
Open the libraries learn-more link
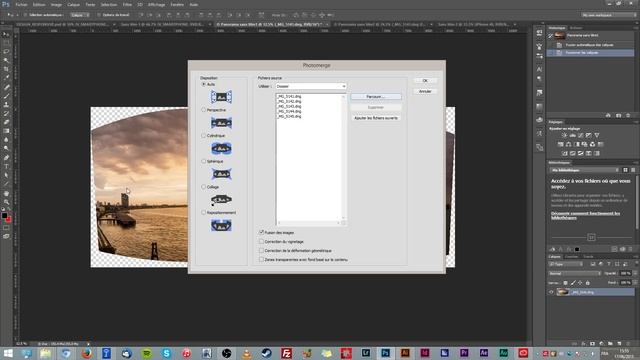point(585,216)
